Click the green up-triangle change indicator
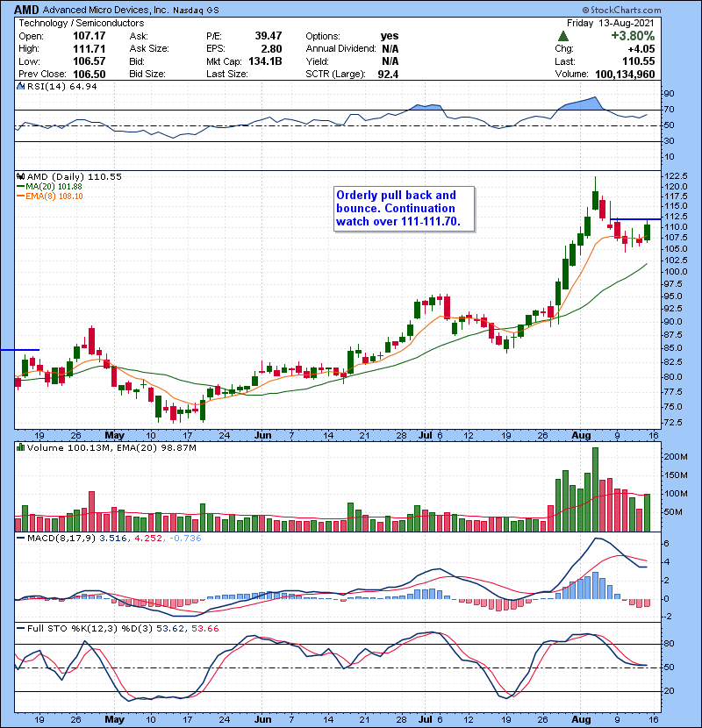This screenshot has width=702, height=728. (x=563, y=36)
